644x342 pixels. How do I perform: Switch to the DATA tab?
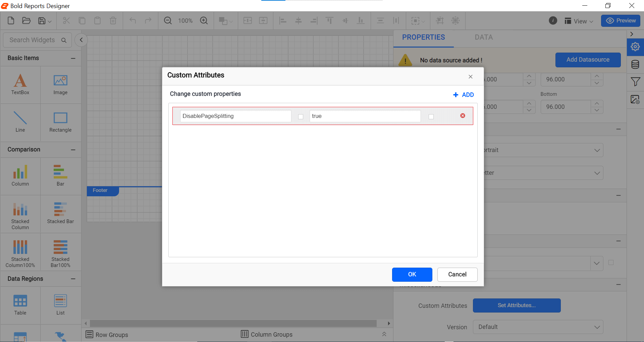[x=483, y=37]
